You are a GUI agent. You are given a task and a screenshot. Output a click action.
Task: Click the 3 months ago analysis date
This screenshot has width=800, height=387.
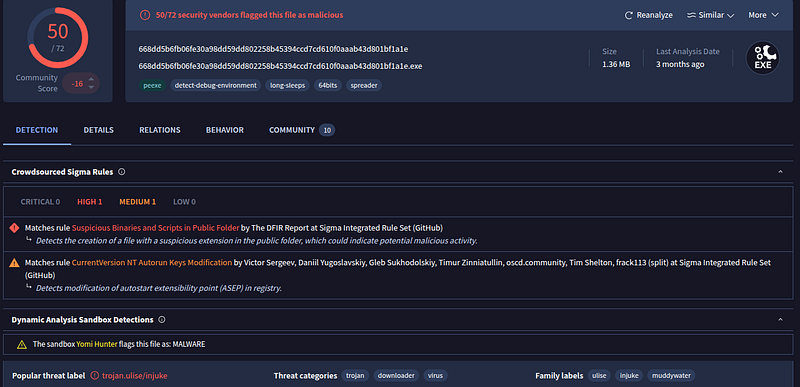(680, 64)
